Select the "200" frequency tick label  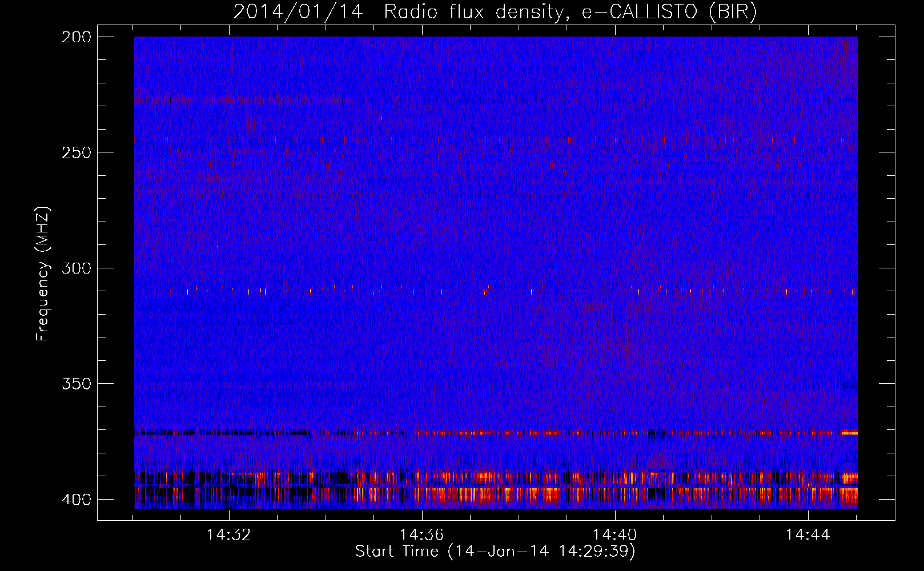(77, 37)
